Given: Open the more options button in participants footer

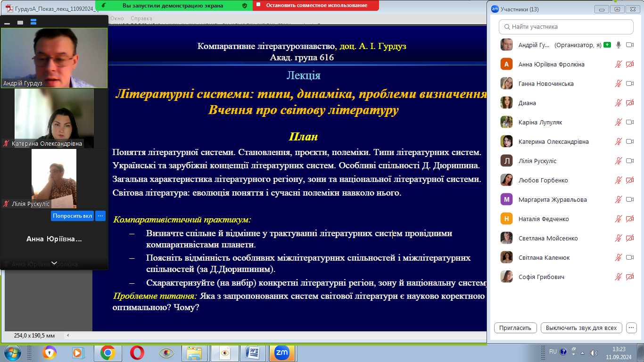Looking at the screenshot, I should 632,328.
